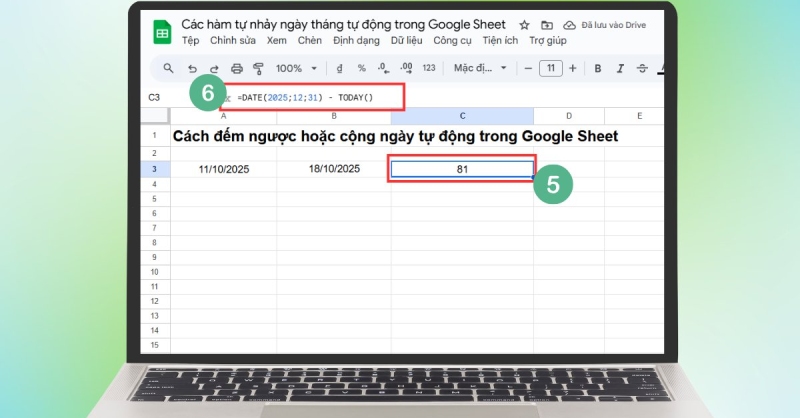
Task: Click the Đã lưu vào Drive label
Action: coord(614,25)
